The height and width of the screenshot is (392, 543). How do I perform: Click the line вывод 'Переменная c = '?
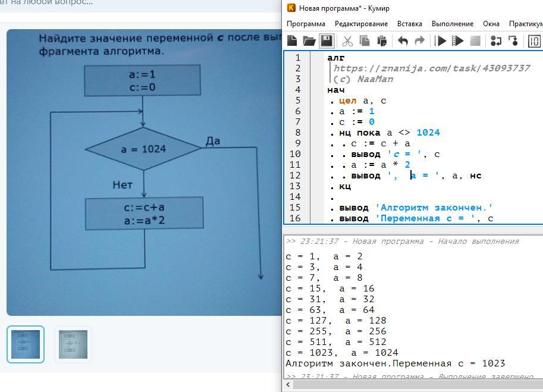point(416,218)
